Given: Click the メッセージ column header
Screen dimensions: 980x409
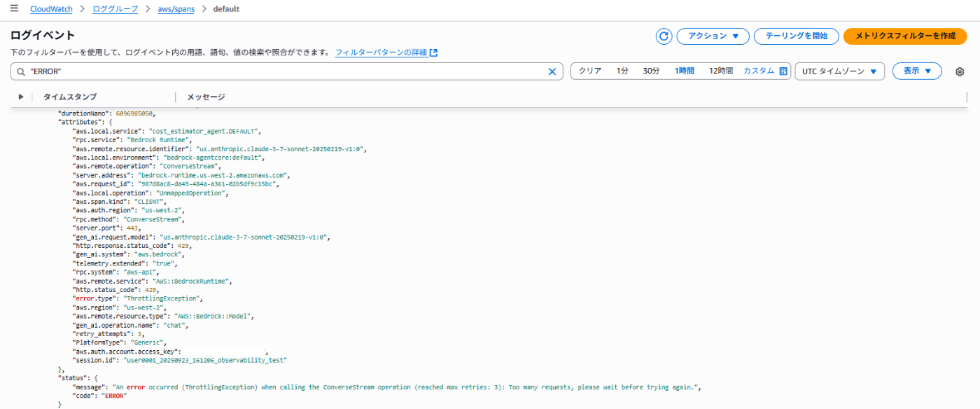Looking at the screenshot, I should (206, 97).
